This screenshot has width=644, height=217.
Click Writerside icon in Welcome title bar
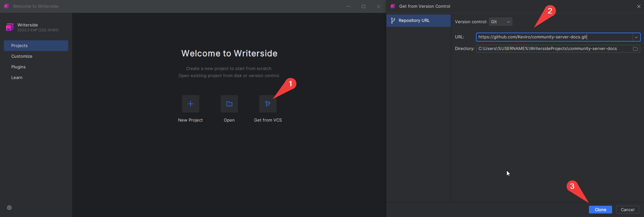[x=6, y=6]
